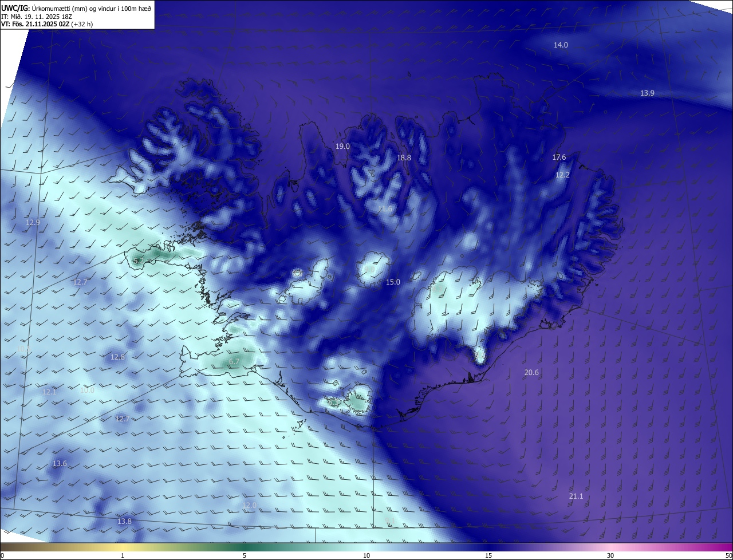733x560 pixels.
Task: Select the color scale tick label 1
Action: (x=123, y=555)
